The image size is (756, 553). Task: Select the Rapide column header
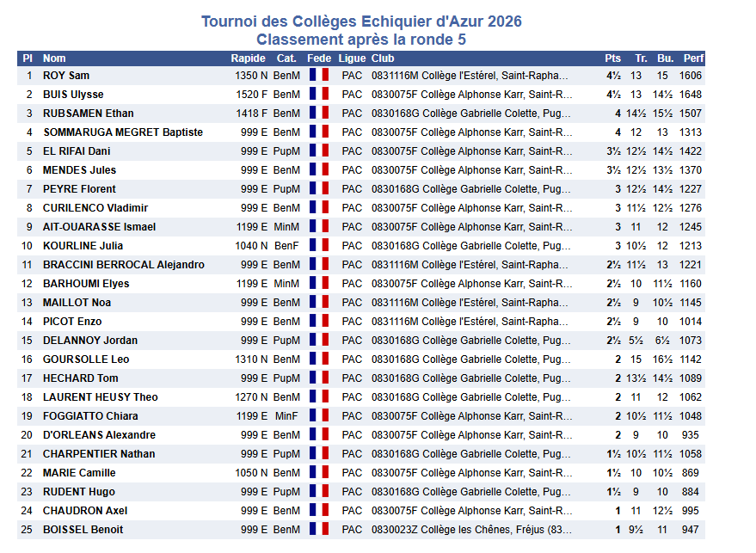(x=248, y=58)
